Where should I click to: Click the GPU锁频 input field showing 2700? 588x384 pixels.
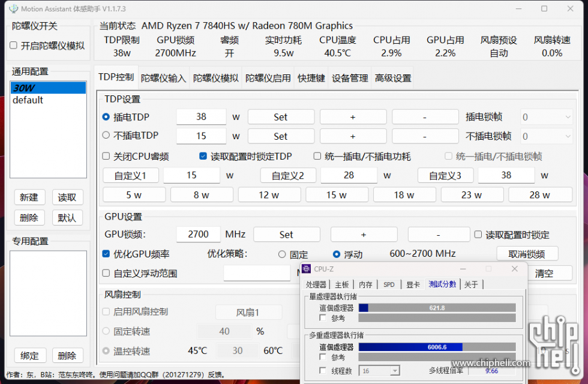pyautogui.click(x=199, y=235)
